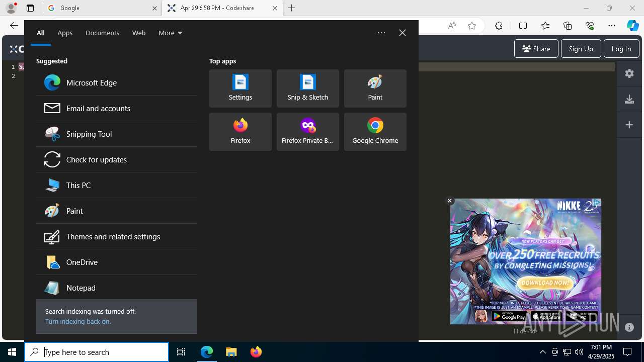
Task: Open a new browser tab
Action: [x=292, y=8]
